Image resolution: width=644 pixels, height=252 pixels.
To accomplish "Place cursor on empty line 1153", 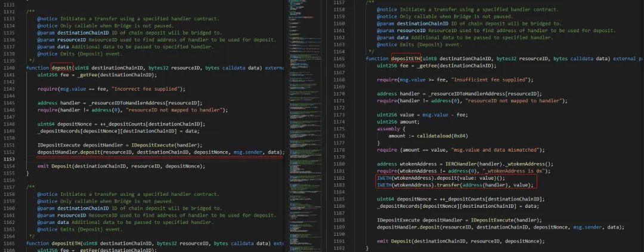I will pos(149,159).
